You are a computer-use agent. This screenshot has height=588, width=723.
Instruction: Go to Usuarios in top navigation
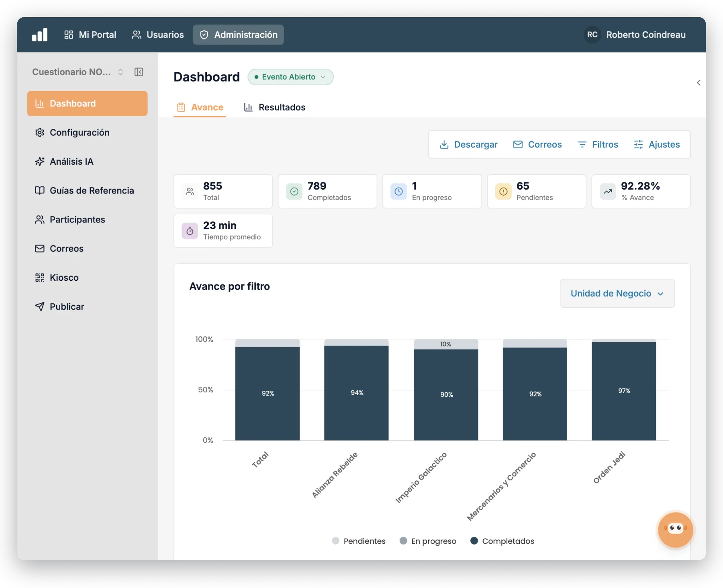(157, 35)
